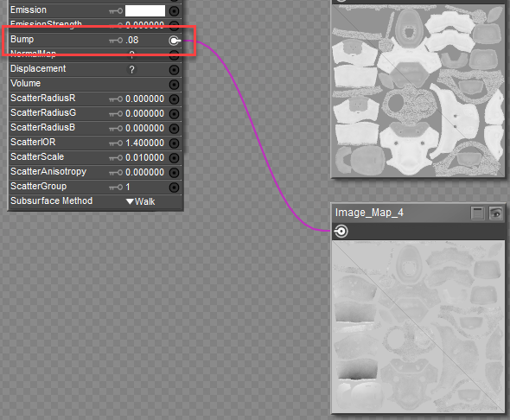Click the NormalMap question mark value
The width and height of the screenshot is (510, 420).
pyautogui.click(x=131, y=54)
